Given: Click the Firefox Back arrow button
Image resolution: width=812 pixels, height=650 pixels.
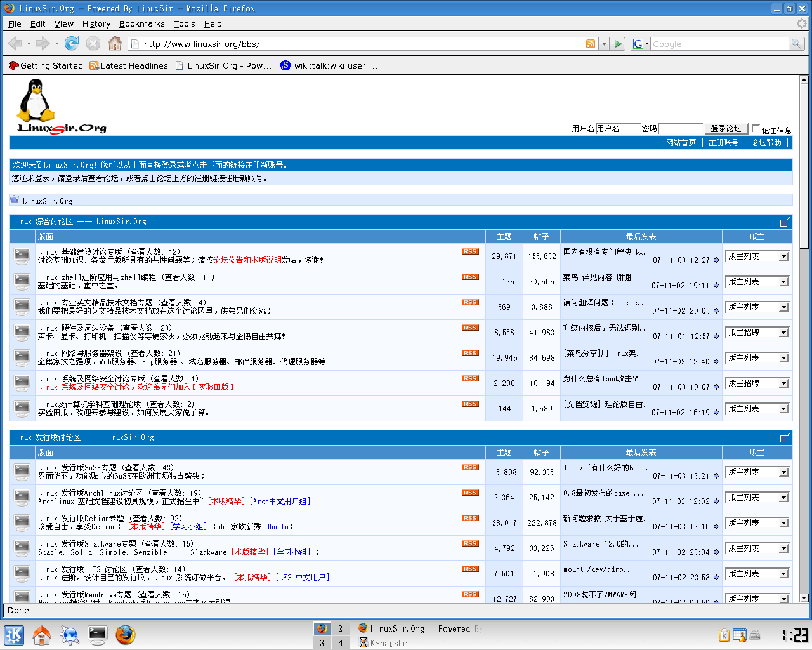Looking at the screenshot, I should click(x=15, y=44).
